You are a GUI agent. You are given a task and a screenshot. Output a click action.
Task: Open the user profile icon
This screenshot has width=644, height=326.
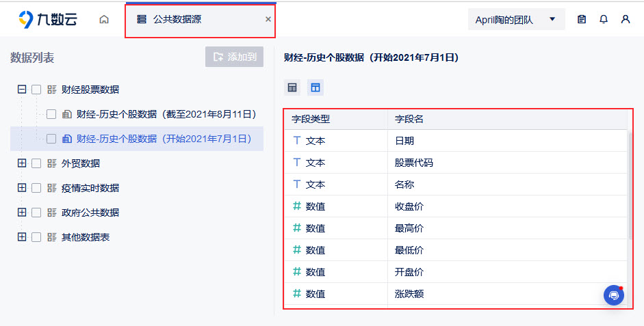626,19
